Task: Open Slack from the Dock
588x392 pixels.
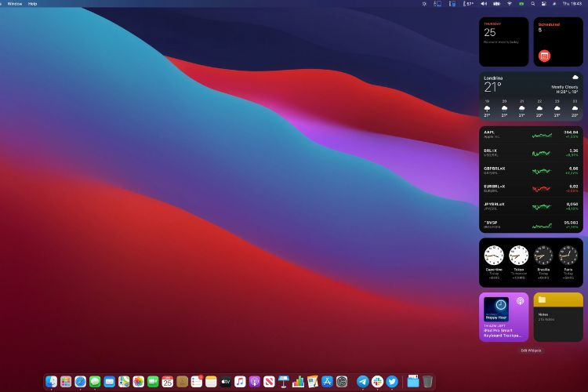Action: click(377, 382)
